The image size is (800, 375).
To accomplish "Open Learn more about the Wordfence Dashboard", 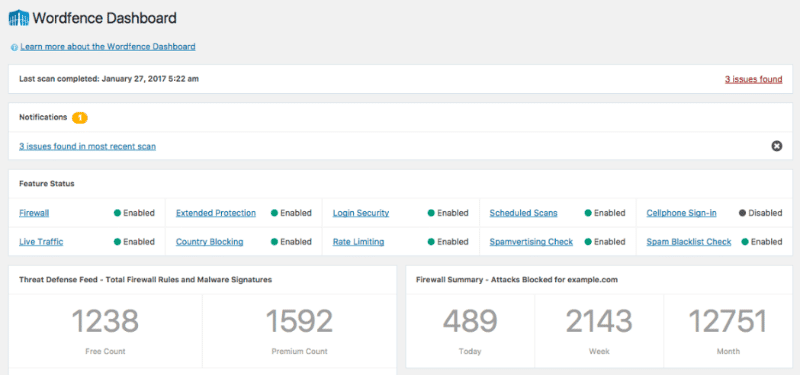I will [x=108, y=46].
